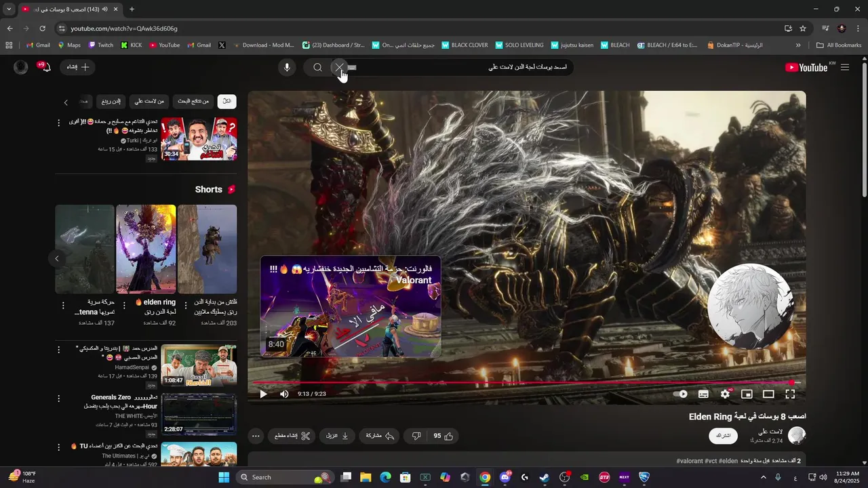Go to YouTube home via logo
Screen dimensions: 868x488
coord(806,67)
